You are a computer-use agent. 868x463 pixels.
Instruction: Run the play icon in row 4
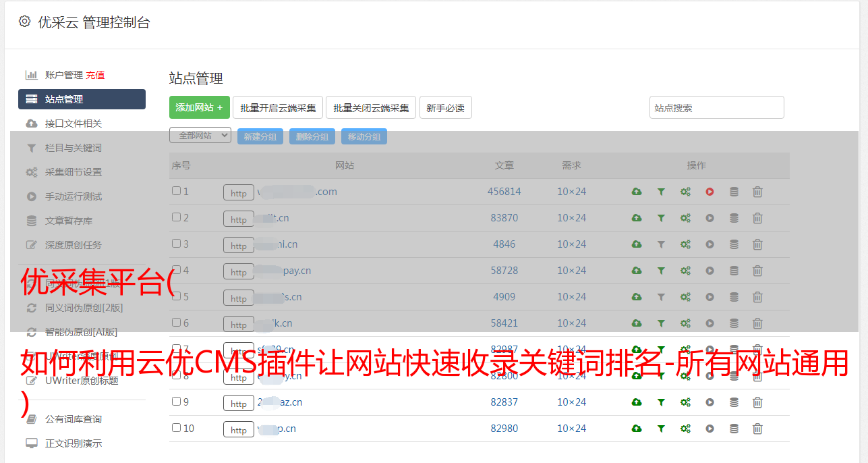710,271
